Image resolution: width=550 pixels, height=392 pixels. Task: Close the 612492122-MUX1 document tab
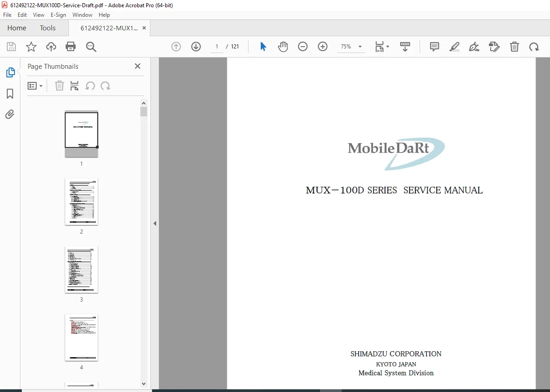[x=144, y=28]
